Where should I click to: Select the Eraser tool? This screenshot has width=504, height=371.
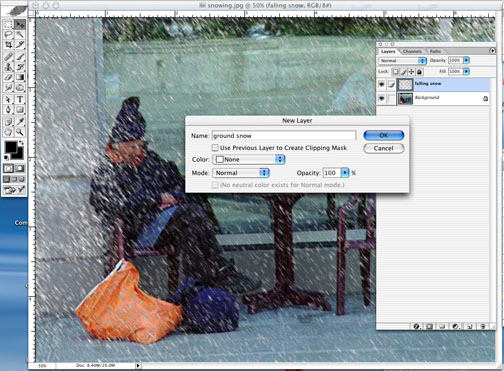tap(8, 77)
